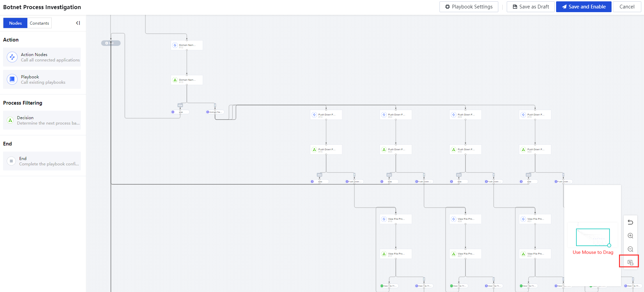Image resolution: width=644 pixels, height=292 pixels.
Task: Collapse the left nodes sidebar
Action: point(78,23)
